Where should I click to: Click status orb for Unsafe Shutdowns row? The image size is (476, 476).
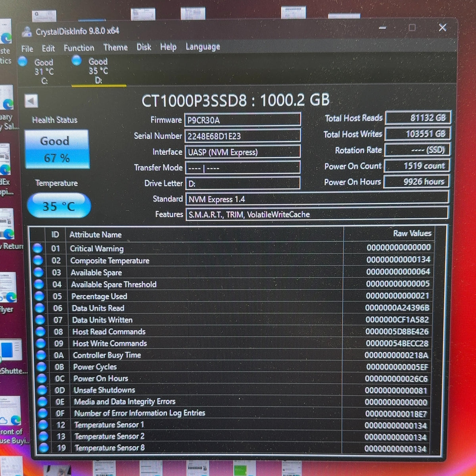tap(42, 390)
